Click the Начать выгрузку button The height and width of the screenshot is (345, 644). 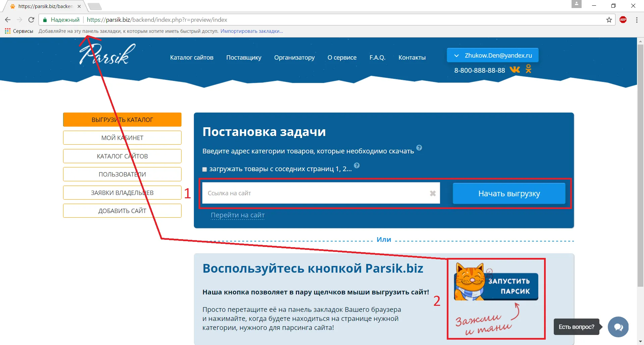tap(509, 193)
